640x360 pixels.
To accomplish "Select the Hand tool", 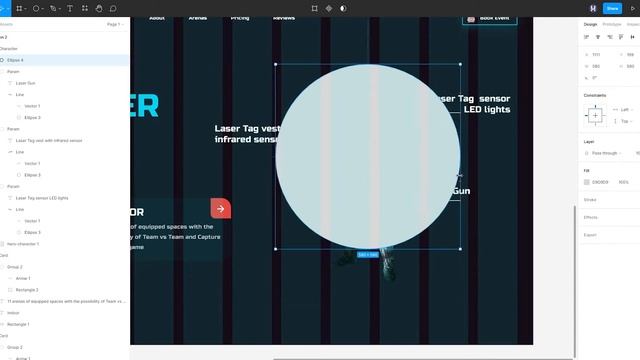I will point(99,8).
